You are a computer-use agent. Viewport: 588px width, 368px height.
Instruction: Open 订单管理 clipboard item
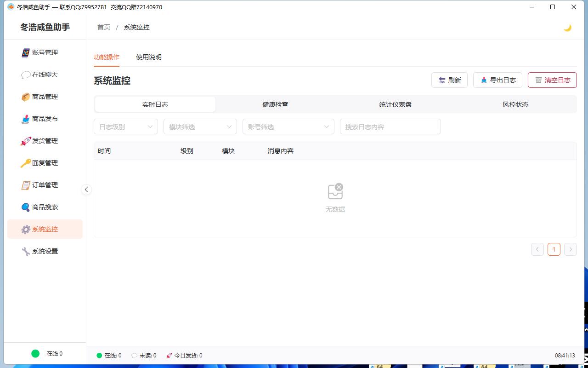coord(45,185)
